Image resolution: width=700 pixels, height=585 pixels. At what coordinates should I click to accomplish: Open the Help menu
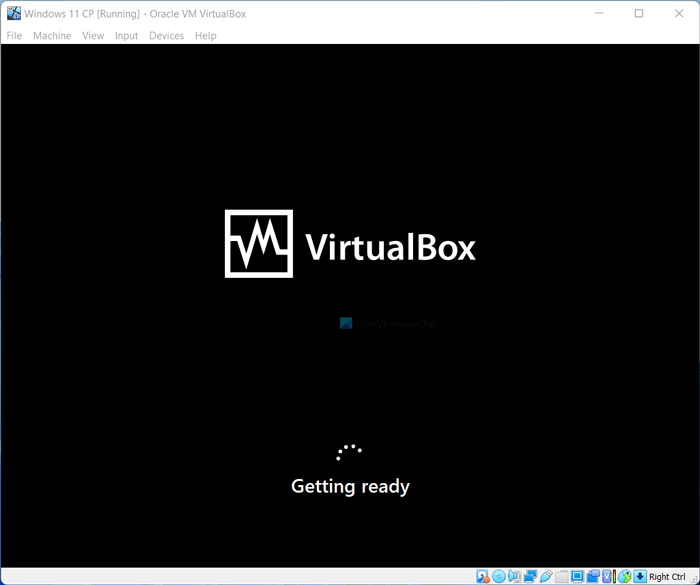tap(205, 36)
